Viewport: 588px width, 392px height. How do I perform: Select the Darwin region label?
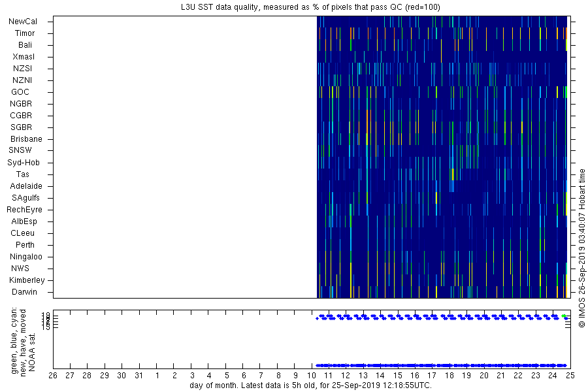24,292
